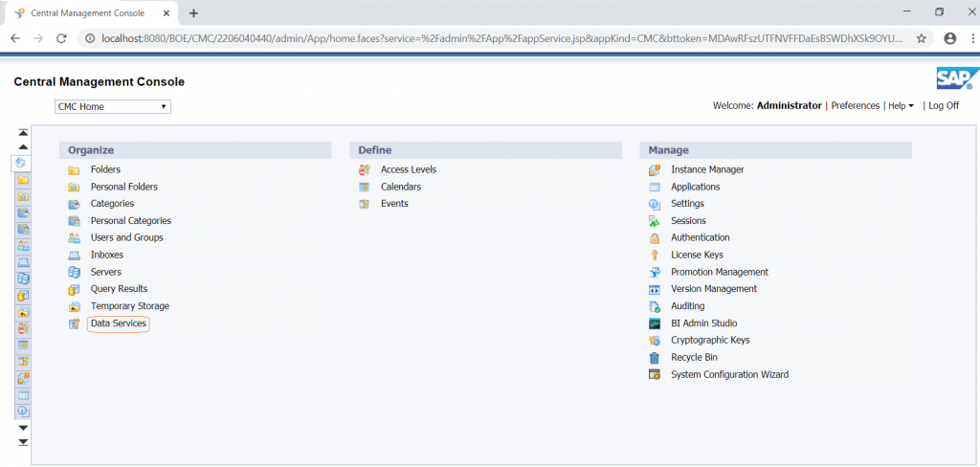The height and width of the screenshot is (467, 980).
Task: Open the Settings link under Manage
Action: point(687,203)
